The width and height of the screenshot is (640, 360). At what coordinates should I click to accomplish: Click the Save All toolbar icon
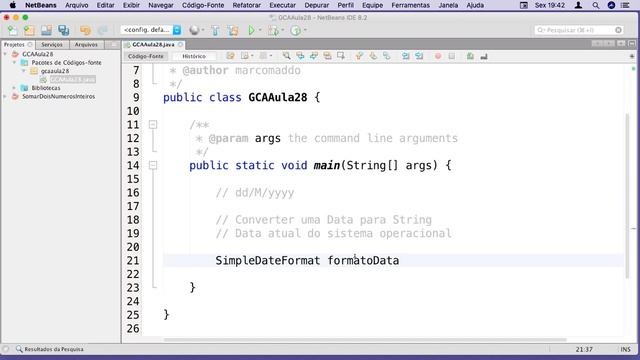point(64,30)
